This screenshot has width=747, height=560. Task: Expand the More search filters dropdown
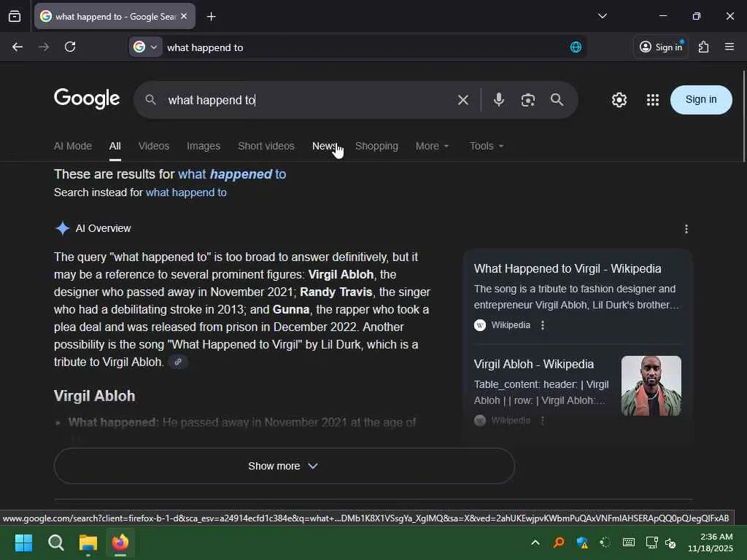coord(432,146)
